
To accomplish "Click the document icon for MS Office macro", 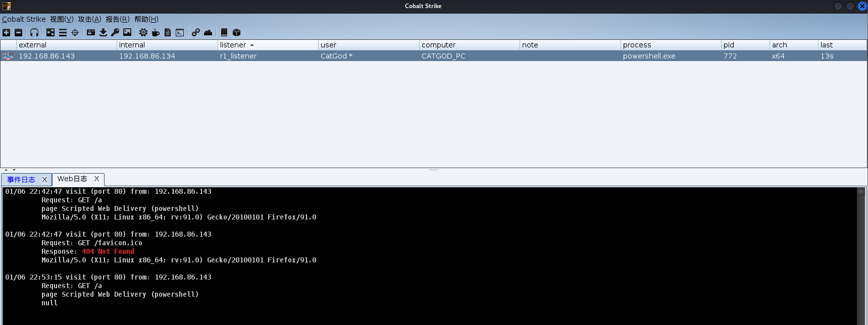I will 168,32.
